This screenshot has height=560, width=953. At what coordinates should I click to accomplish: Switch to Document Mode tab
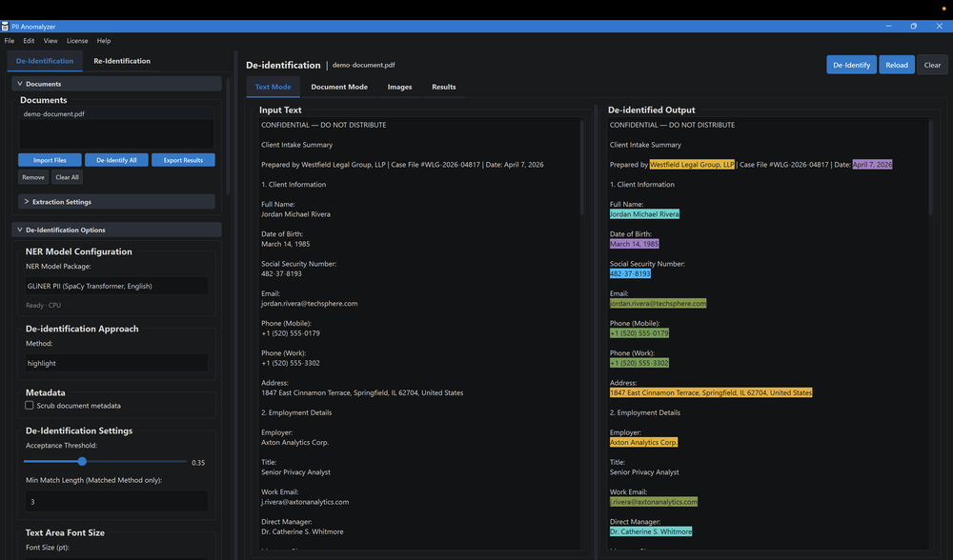[339, 87]
